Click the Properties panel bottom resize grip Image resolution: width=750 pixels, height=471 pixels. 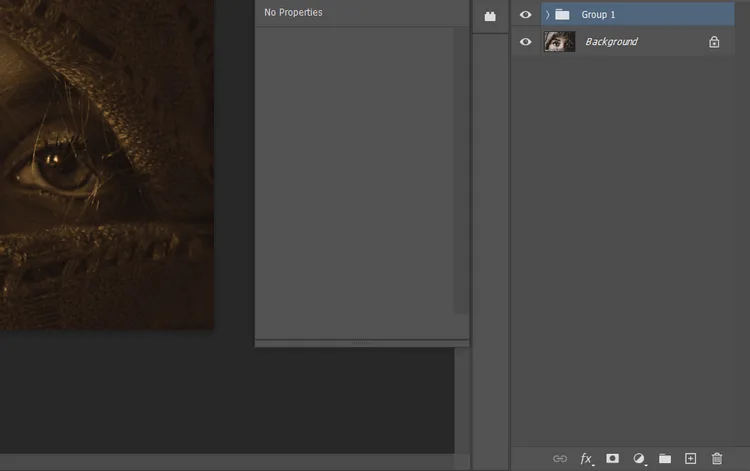[362, 343]
